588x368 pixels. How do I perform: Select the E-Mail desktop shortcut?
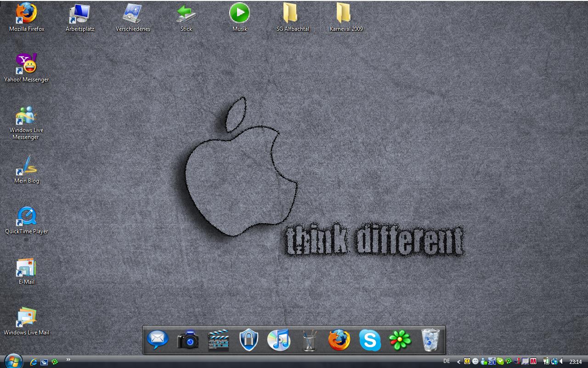coord(27,271)
